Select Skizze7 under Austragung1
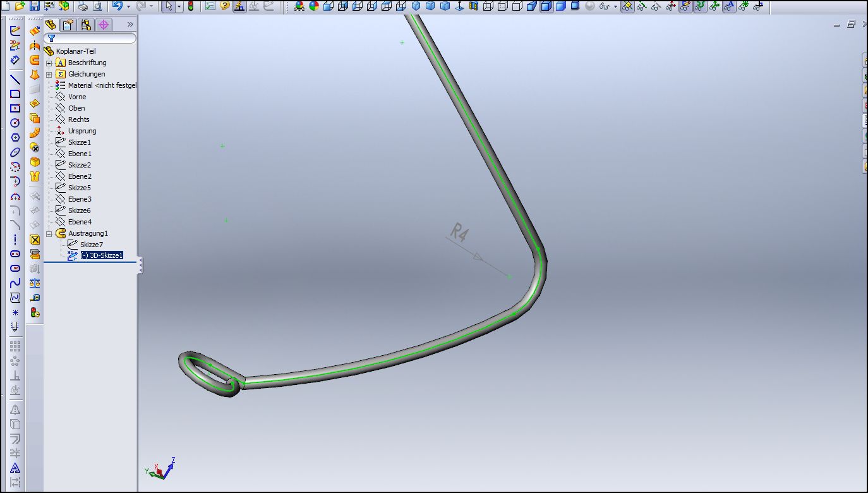868x493 pixels. tap(92, 245)
